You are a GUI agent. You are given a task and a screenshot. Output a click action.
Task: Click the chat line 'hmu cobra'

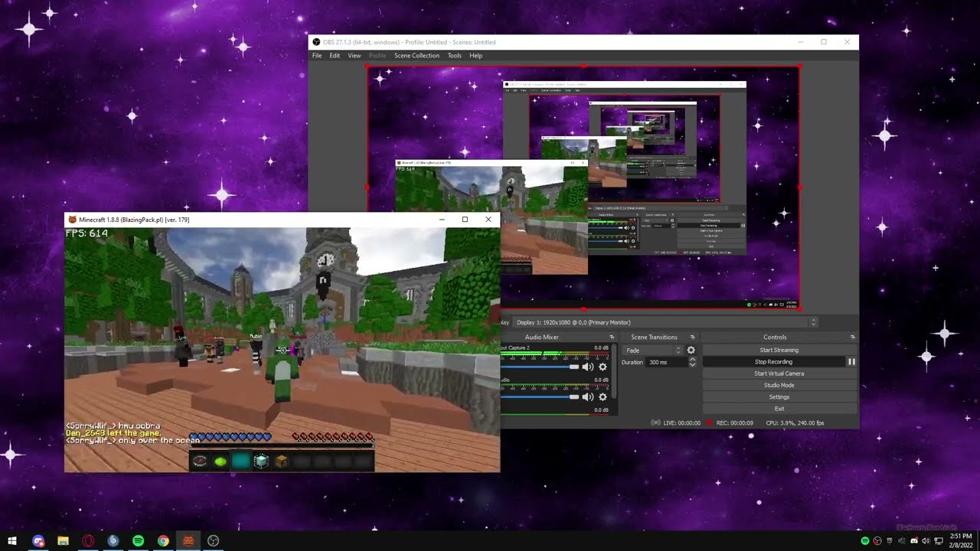point(139,425)
